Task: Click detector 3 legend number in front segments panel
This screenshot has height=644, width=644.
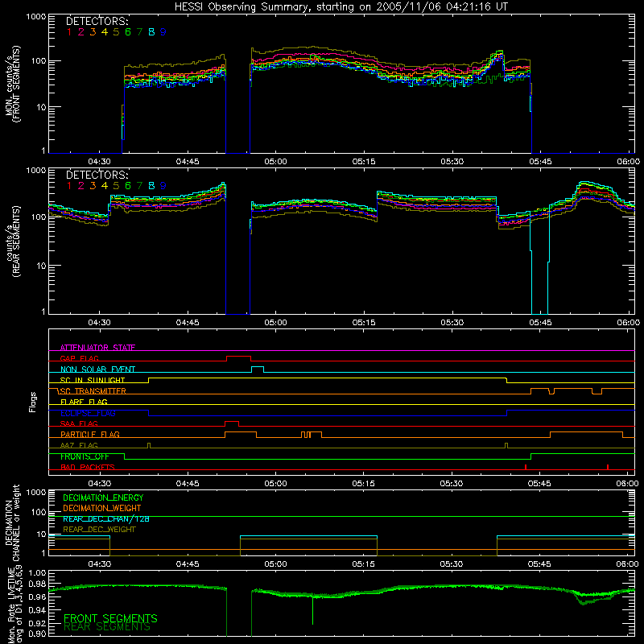Action: [93, 32]
